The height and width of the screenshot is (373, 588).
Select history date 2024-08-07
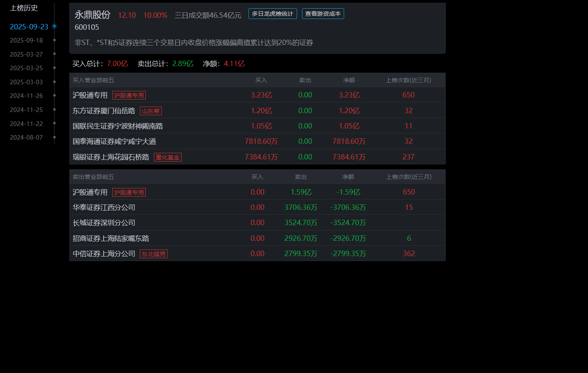pos(26,138)
